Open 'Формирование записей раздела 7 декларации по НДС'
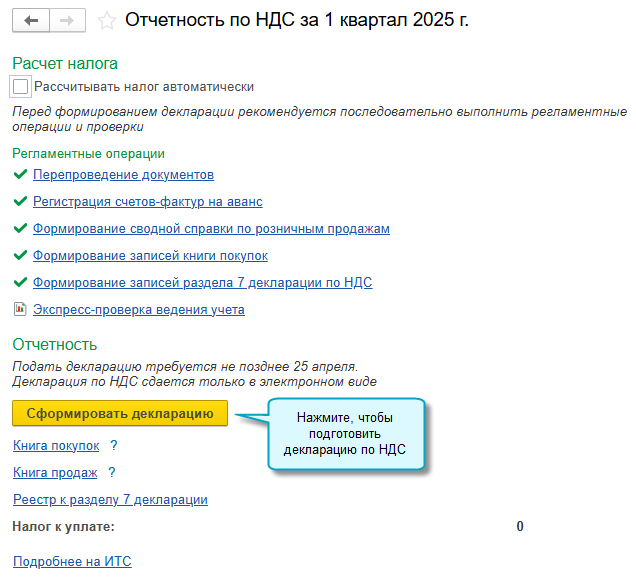Screen dimensions: 636x581 coord(202,283)
